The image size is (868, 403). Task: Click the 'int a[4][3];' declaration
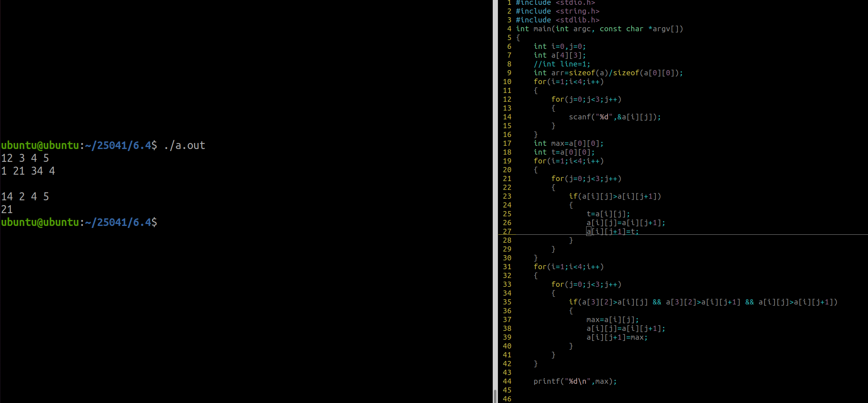(560, 55)
